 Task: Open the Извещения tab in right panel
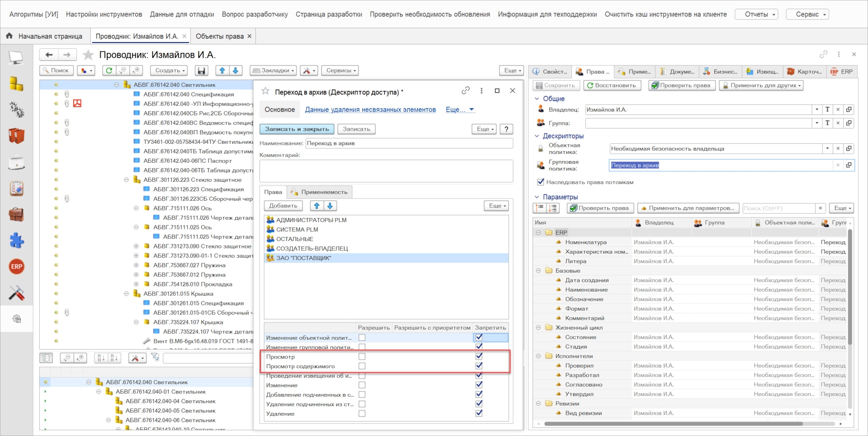tap(762, 72)
